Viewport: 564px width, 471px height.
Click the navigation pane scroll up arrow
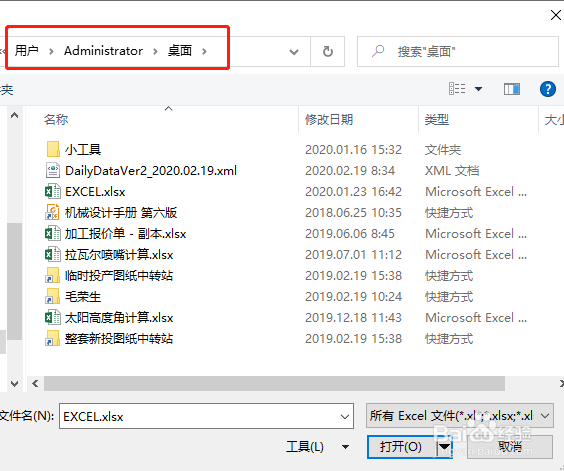(14, 116)
